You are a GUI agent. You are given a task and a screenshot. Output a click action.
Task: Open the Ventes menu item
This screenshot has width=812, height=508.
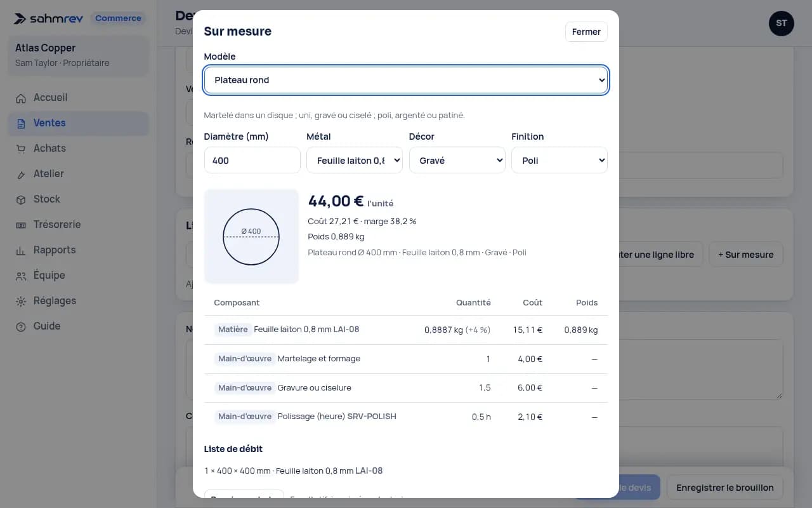point(79,123)
